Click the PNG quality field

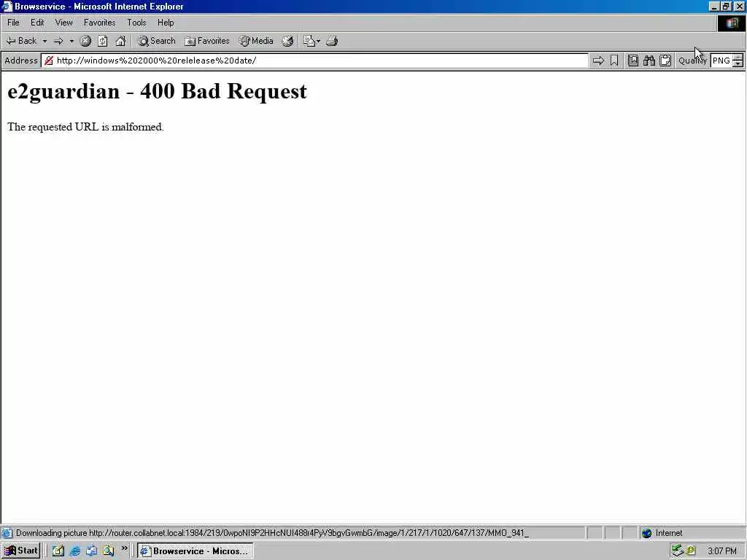(x=721, y=61)
